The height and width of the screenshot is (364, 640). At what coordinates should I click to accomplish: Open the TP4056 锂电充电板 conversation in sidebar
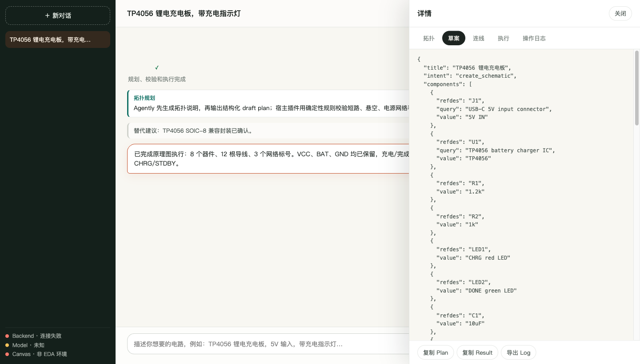pyautogui.click(x=58, y=40)
